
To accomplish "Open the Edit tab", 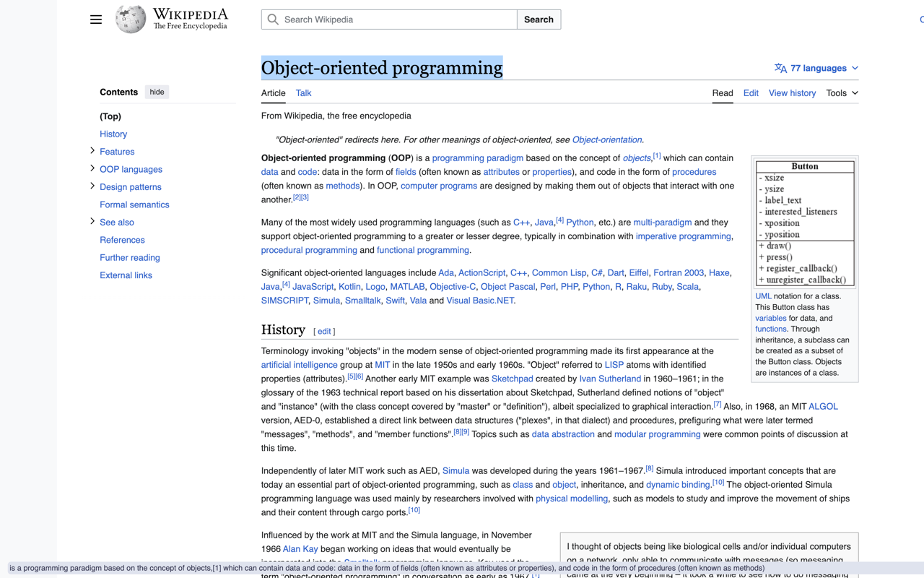I will [x=751, y=93].
